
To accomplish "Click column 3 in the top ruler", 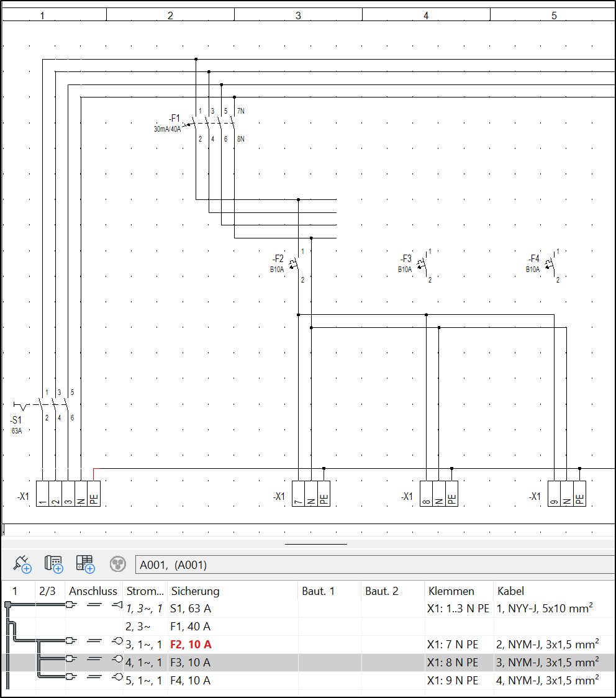I will tap(298, 16).
